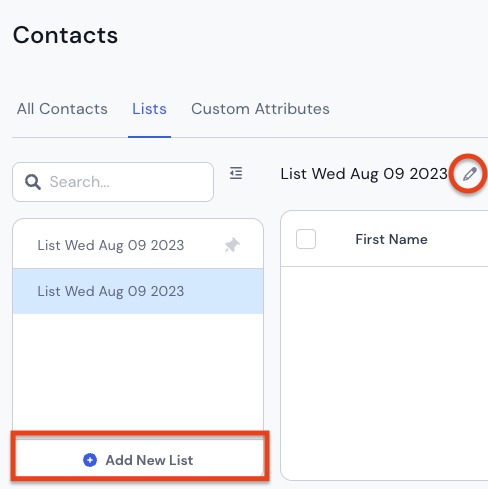The width and height of the screenshot is (488, 489).
Task: Click the pencil icon to rename list
Action: [469, 174]
